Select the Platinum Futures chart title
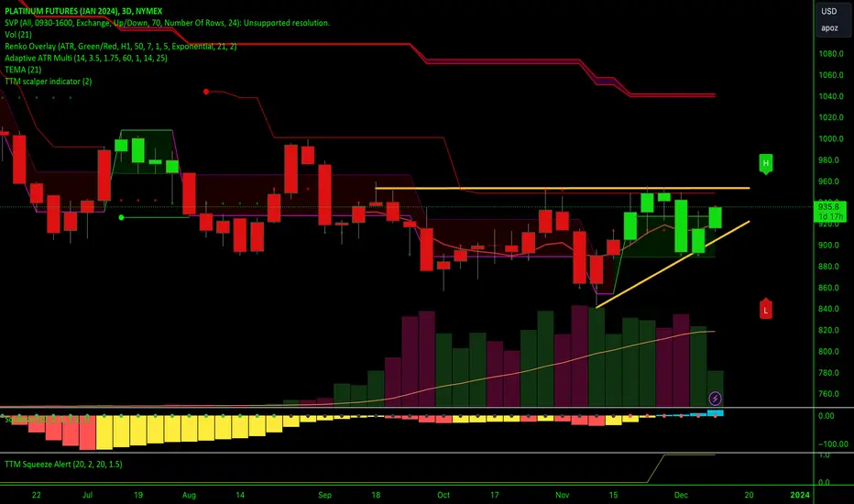 (83, 11)
